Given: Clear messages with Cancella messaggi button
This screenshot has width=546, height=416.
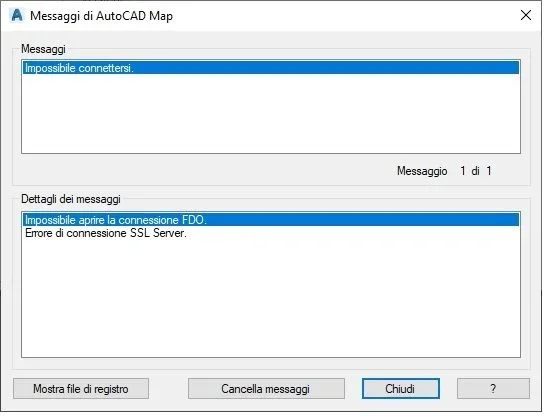Looking at the screenshot, I should click(x=266, y=388).
